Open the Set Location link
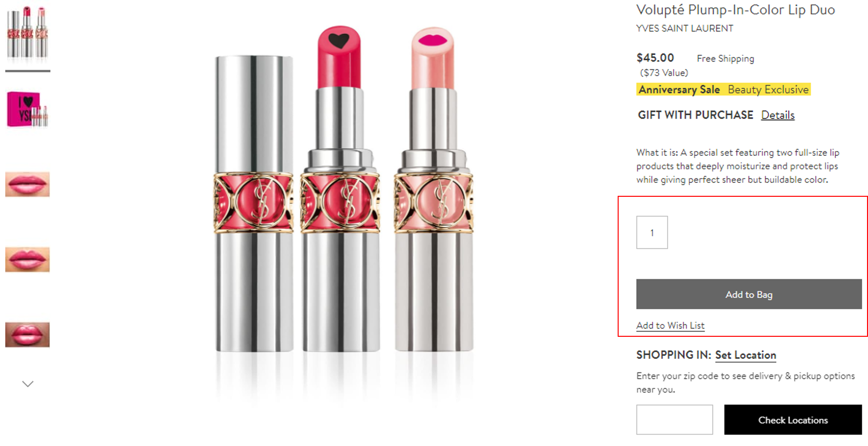 [x=745, y=355]
